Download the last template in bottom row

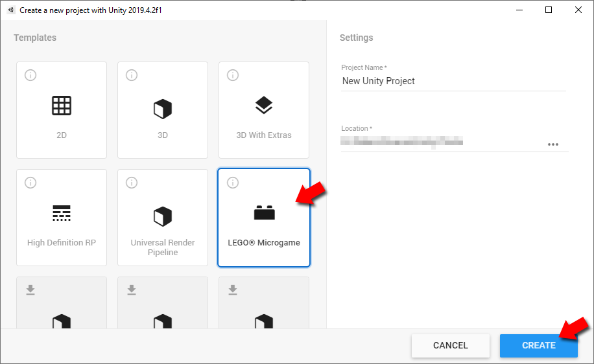pos(233,290)
